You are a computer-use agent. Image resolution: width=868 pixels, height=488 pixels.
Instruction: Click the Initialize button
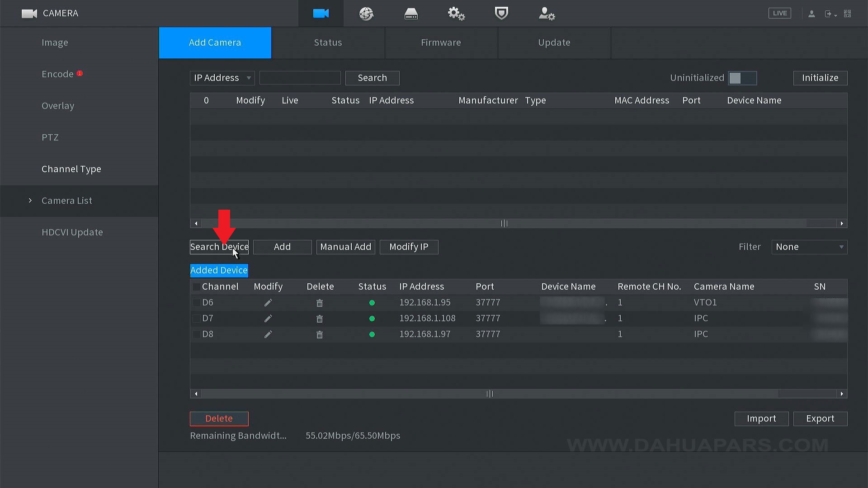pos(820,78)
